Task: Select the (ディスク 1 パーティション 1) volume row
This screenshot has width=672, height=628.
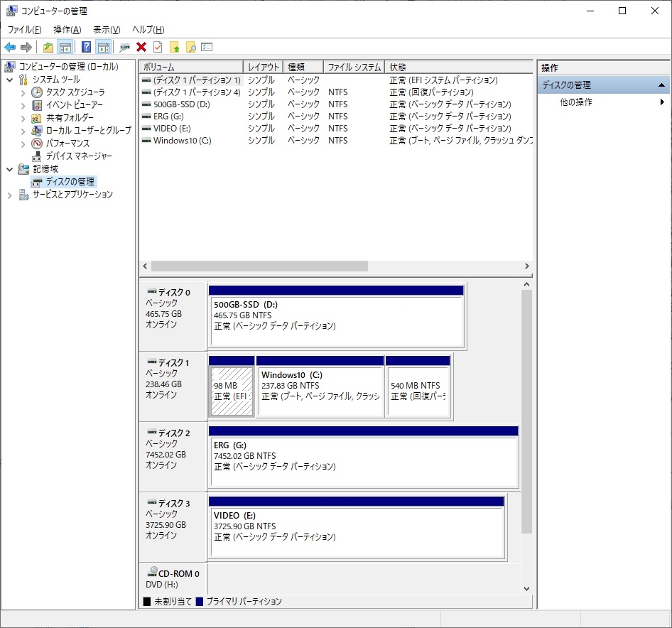Action: [336, 80]
